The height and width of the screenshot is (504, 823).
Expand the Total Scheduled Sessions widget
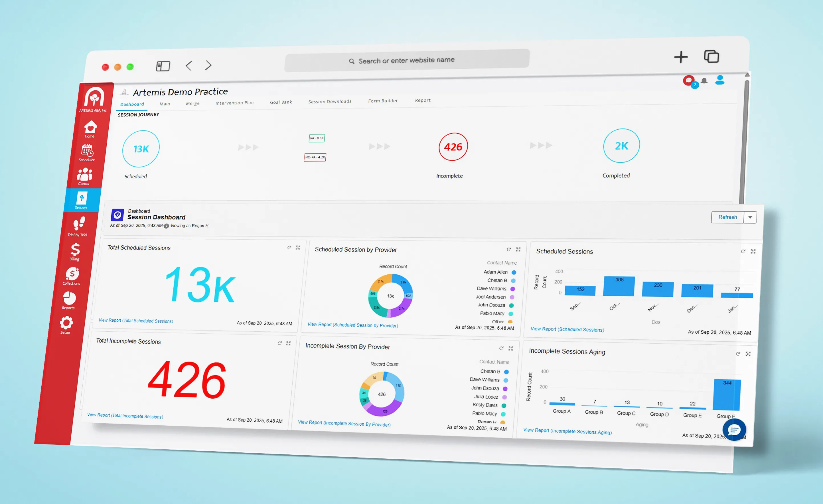(x=298, y=247)
